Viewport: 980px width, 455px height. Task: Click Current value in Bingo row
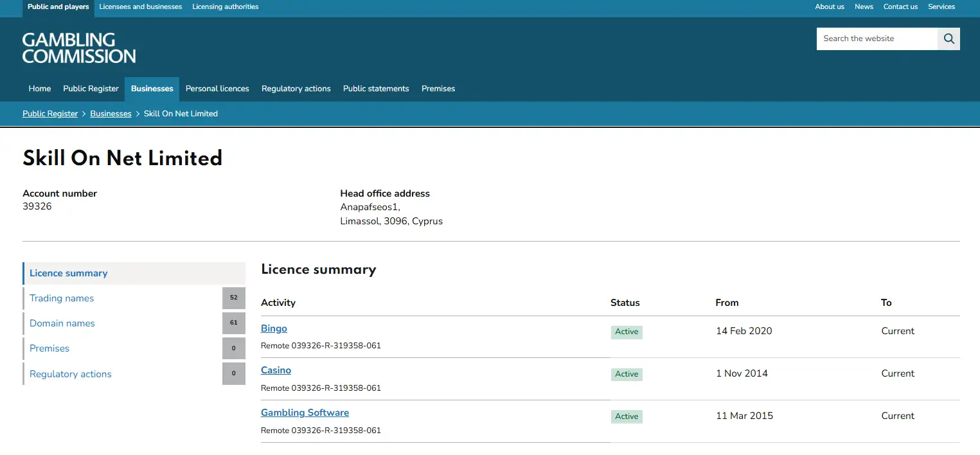(x=898, y=331)
